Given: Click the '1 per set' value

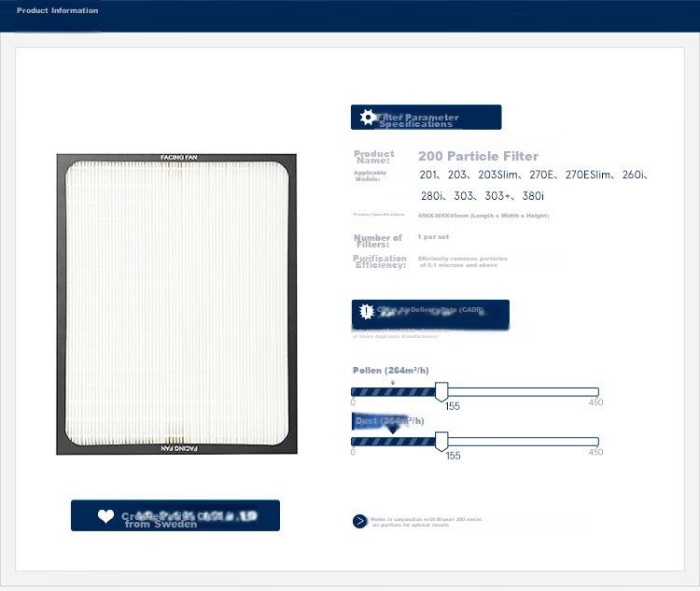Looking at the screenshot, I should pos(433,237).
